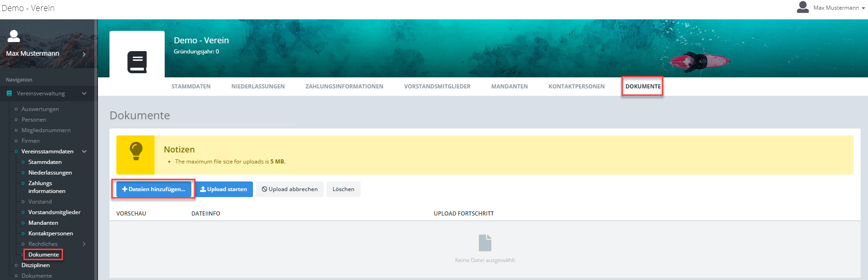Click the Vorschau column header
868x280 pixels.
131,214
